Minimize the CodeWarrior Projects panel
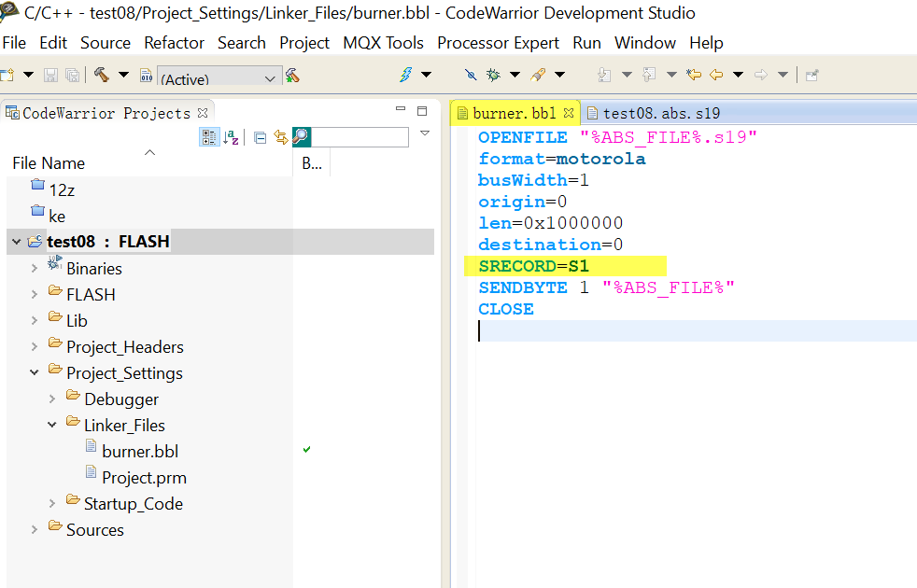Viewport: 917px width, 588px height. (x=401, y=108)
